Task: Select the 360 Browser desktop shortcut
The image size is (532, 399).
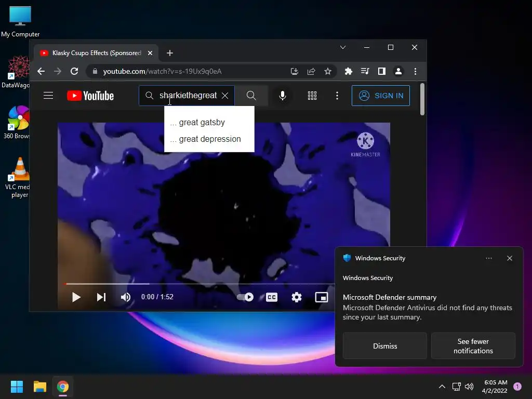Action: point(16,123)
